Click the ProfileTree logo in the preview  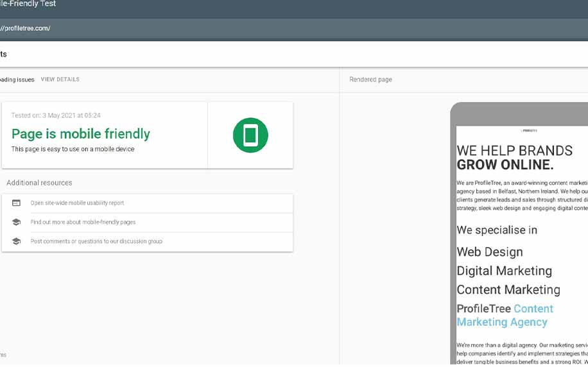click(529, 130)
